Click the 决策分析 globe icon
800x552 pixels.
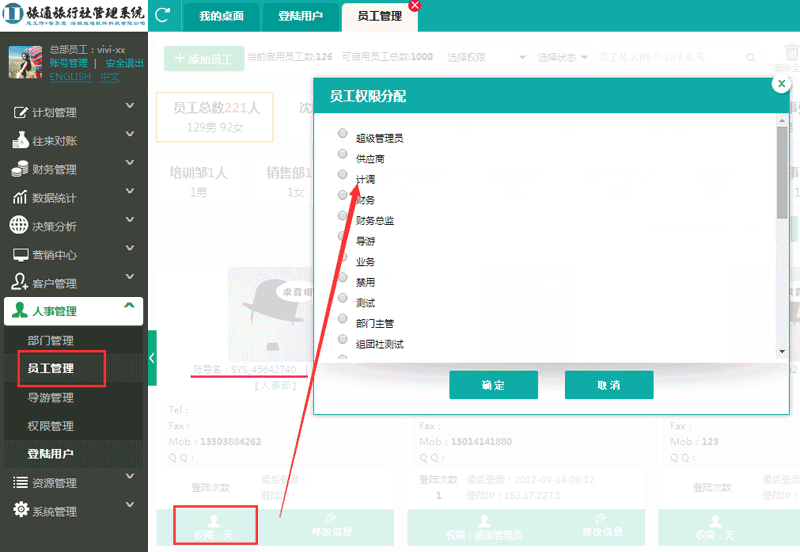pyautogui.click(x=18, y=226)
